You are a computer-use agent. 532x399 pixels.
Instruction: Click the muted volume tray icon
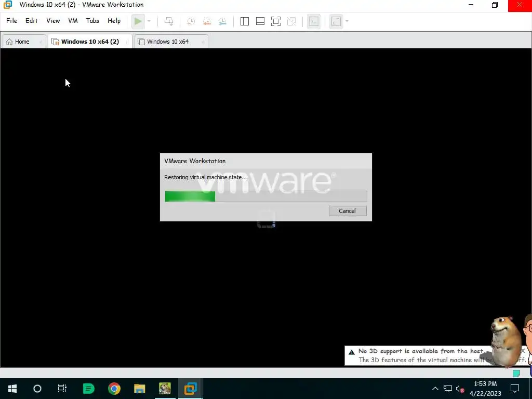click(460, 389)
